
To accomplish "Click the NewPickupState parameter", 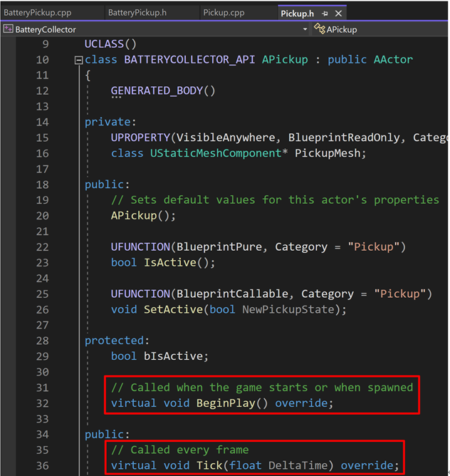I will [288, 310].
